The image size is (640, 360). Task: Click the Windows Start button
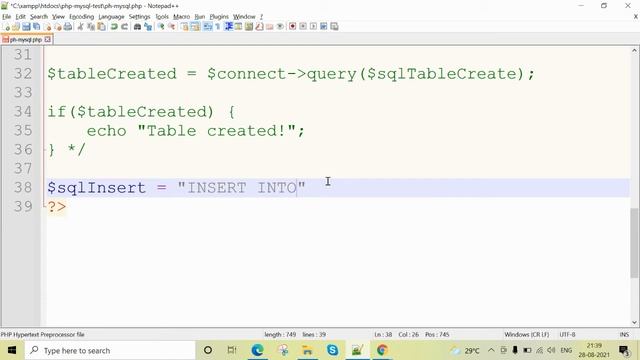click(x=12, y=350)
